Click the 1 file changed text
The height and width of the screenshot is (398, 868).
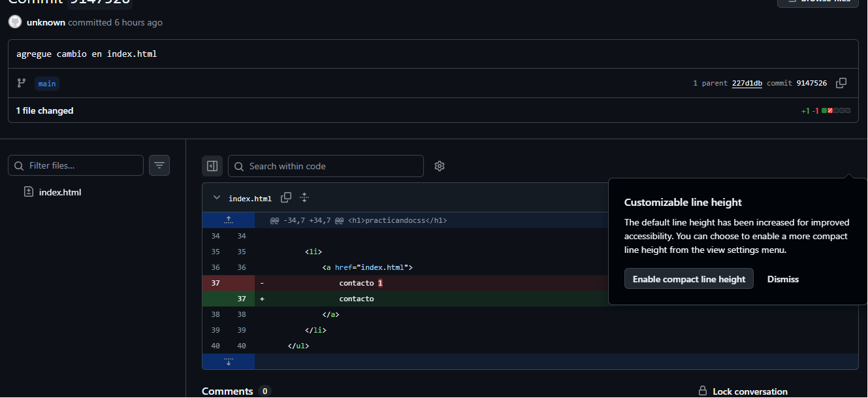(x=45, y=110)
